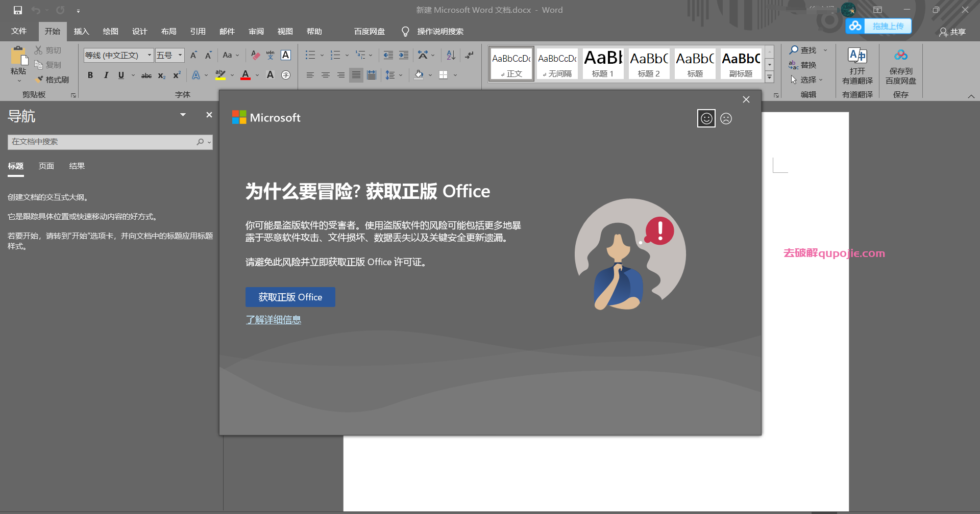Click the Increase Indent icon
The image size is (980, 514).
[404, 55]
